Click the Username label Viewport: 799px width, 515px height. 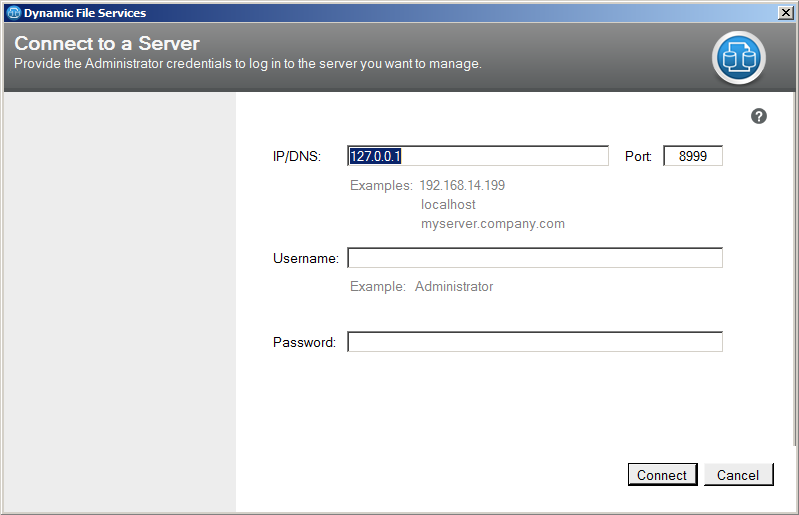306,258
